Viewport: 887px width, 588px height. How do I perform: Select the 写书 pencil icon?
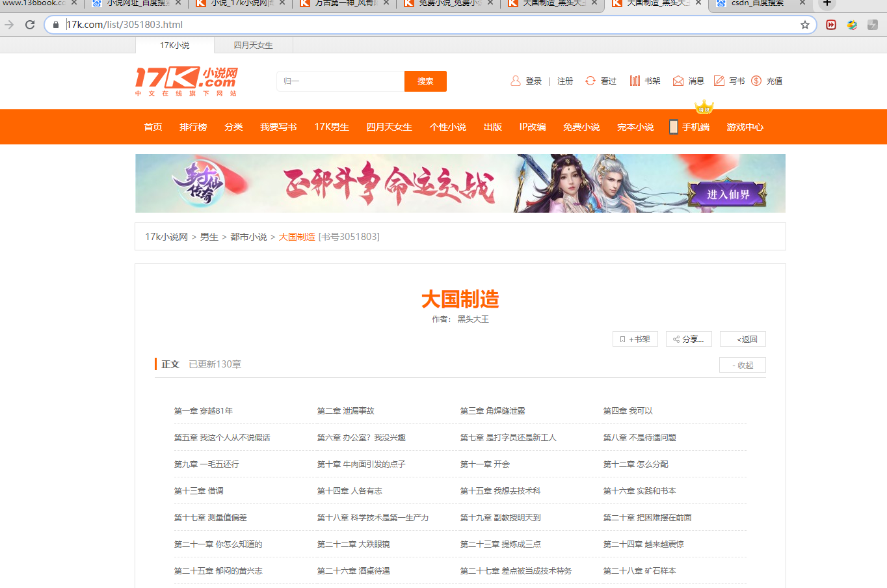(719, 81)
